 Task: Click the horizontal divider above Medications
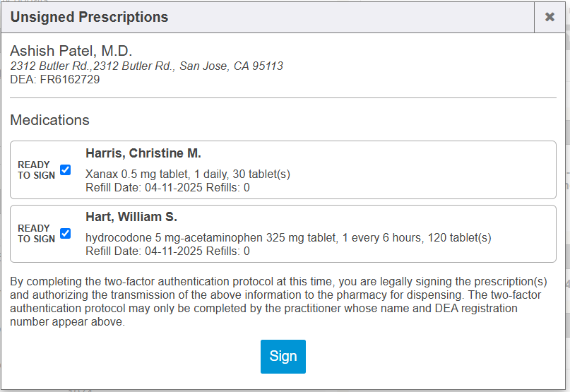coord(283,97)
